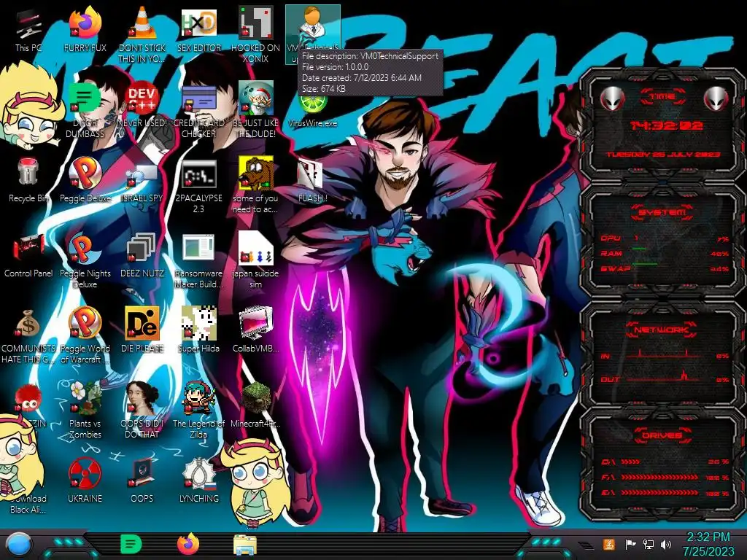
Task: Click the tooltip line 'Size: 674 KB'
Action: point(324,88)
